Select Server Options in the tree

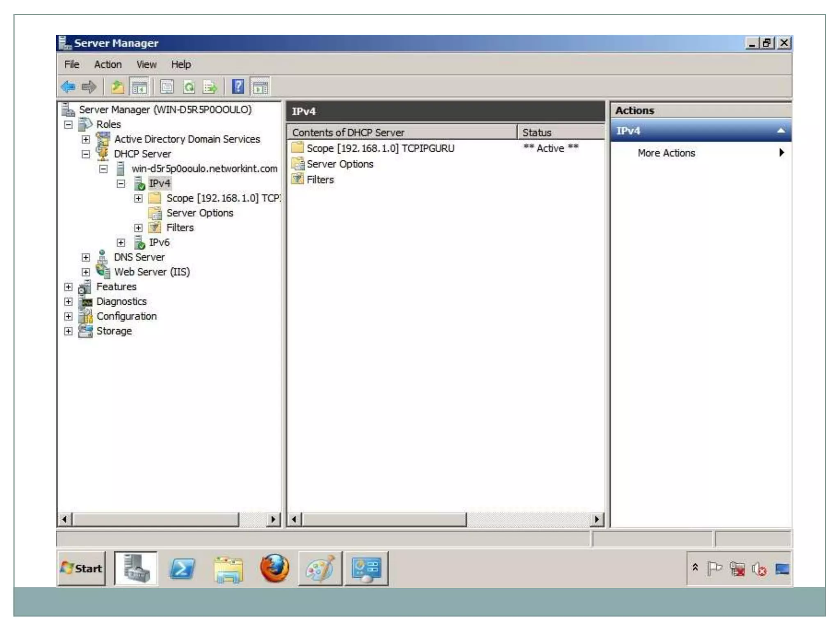(x=200, y=213)
